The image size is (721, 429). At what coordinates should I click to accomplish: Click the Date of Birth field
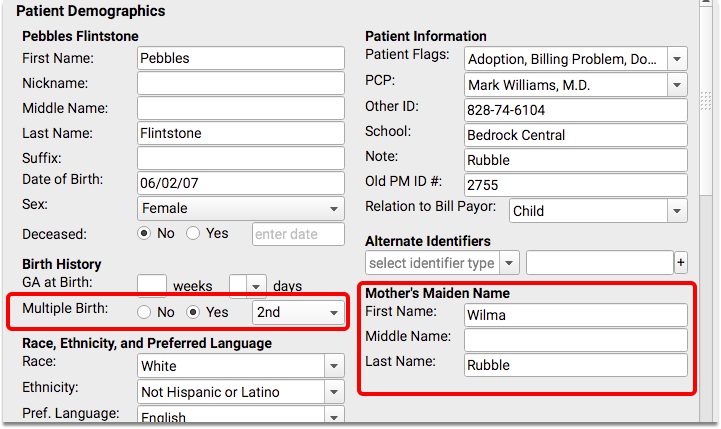(241, 183)
